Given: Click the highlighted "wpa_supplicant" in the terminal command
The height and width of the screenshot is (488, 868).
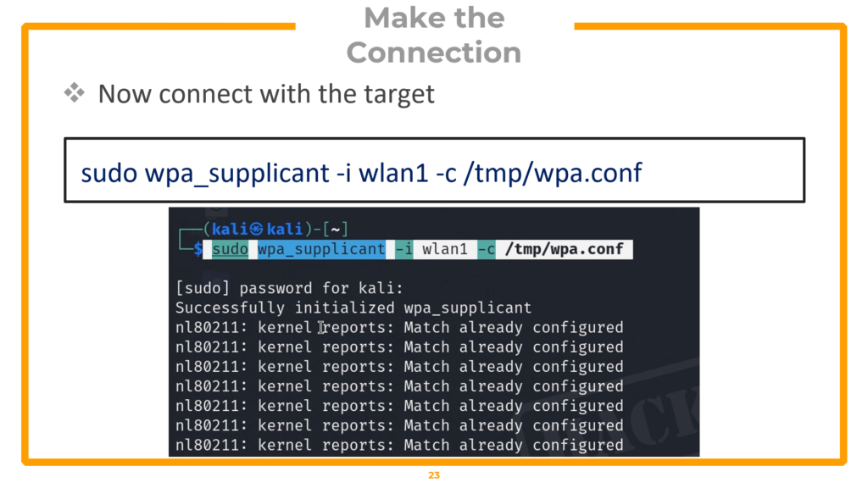Looking at the screenshot, I should [x=321, y=249].
